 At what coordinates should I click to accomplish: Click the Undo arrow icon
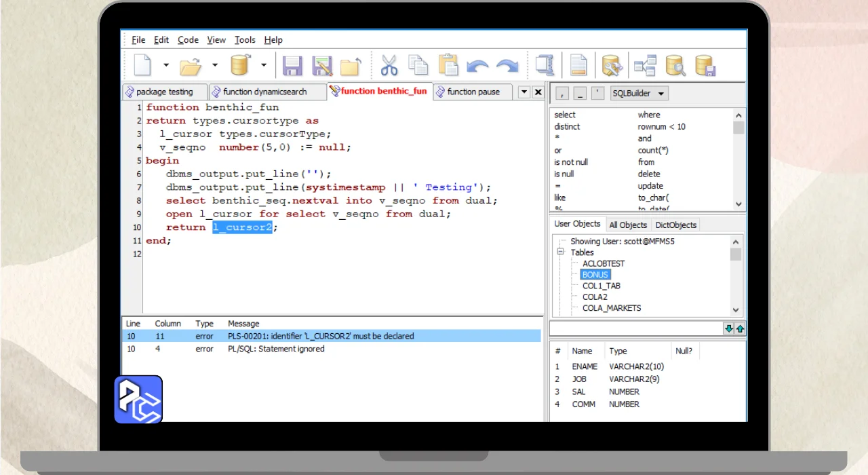click(477, 66)
